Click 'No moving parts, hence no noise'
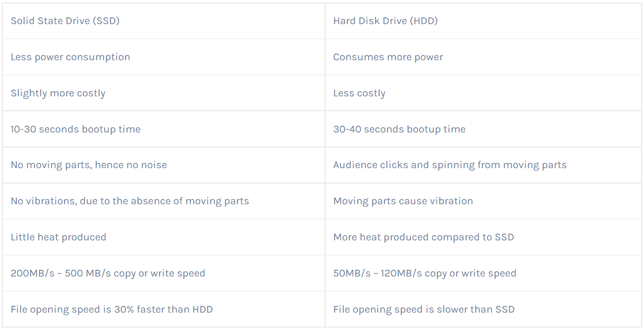 coord(89,165)
